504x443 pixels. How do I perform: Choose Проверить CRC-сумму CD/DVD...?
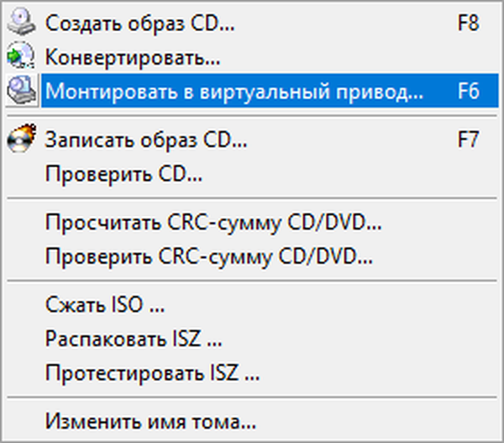[x=252, y=256]
